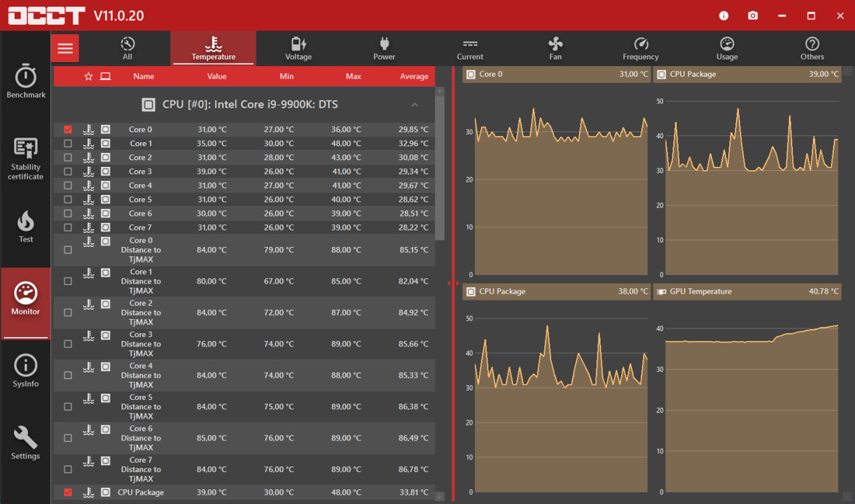Select the Core 7 Distance to TjMAX row
The height and width of the screenshot is (504, 855).
tap(244, 469)
